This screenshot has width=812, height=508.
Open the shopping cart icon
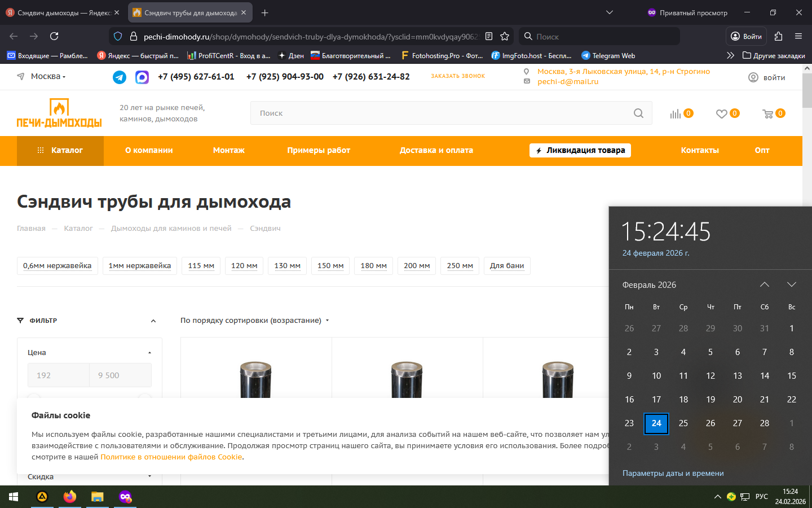point(768,114)
